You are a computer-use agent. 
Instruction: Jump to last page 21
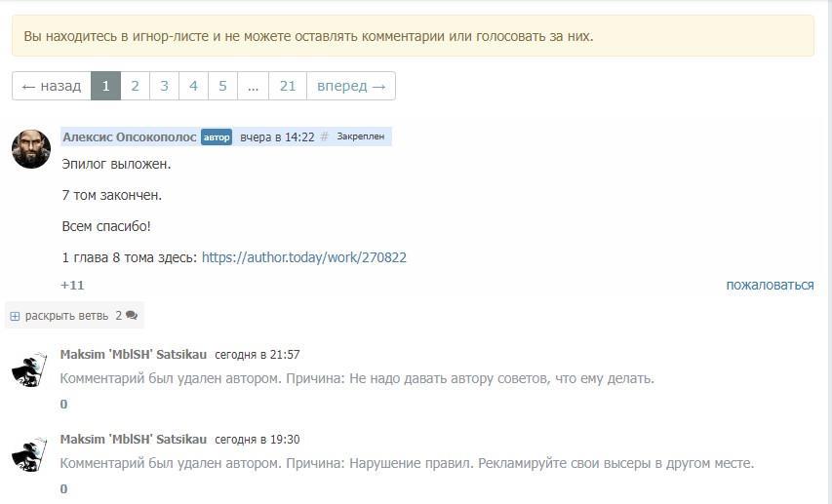pyautogui.click(x=287, y=86)
